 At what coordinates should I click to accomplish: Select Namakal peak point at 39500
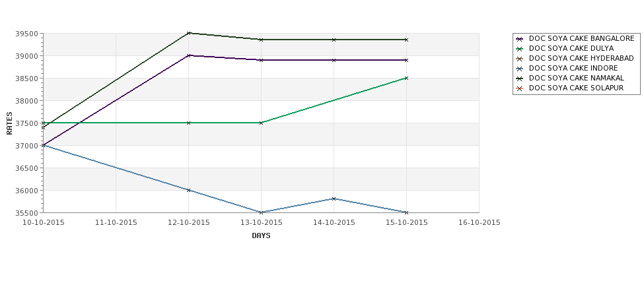click(x=188, y=33)
